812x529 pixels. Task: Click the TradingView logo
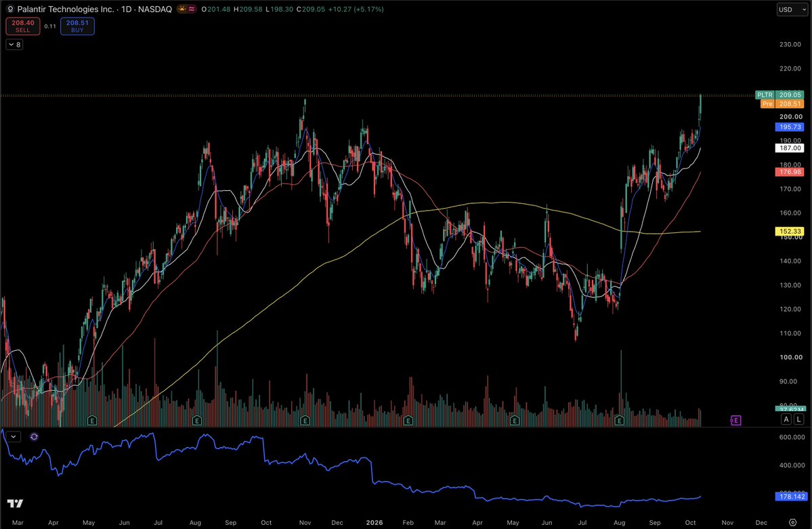[15, 503]
